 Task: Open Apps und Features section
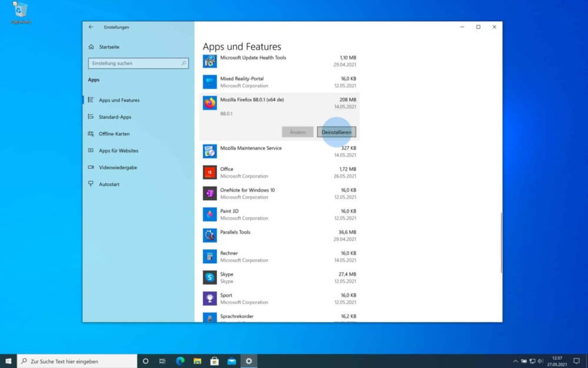pos(138,100)
